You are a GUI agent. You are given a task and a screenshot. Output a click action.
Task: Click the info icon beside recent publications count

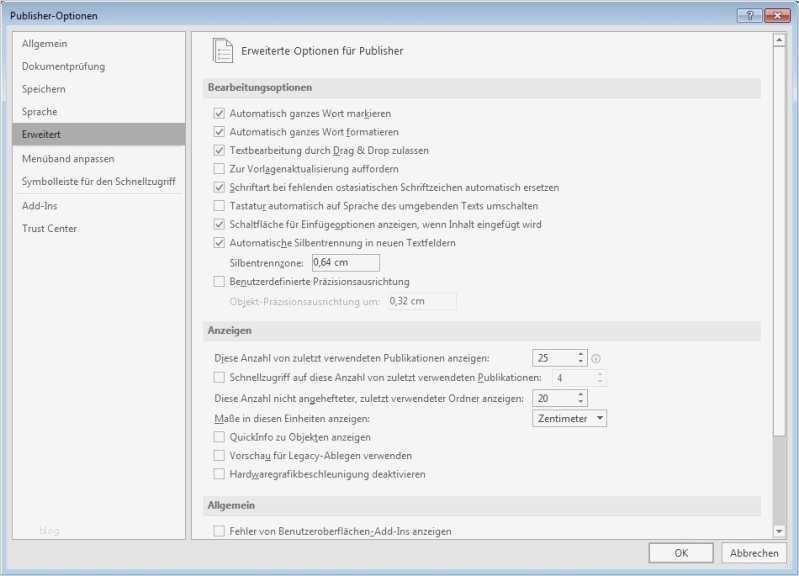[x=596, y=359]
